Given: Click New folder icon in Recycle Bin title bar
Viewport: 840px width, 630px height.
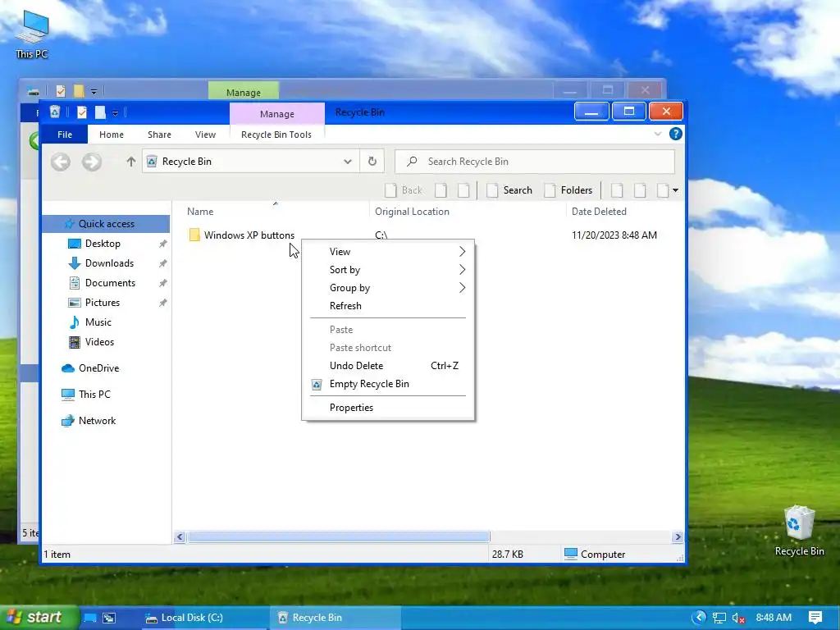Looking at the screenshot, I should tap(99, 112).
